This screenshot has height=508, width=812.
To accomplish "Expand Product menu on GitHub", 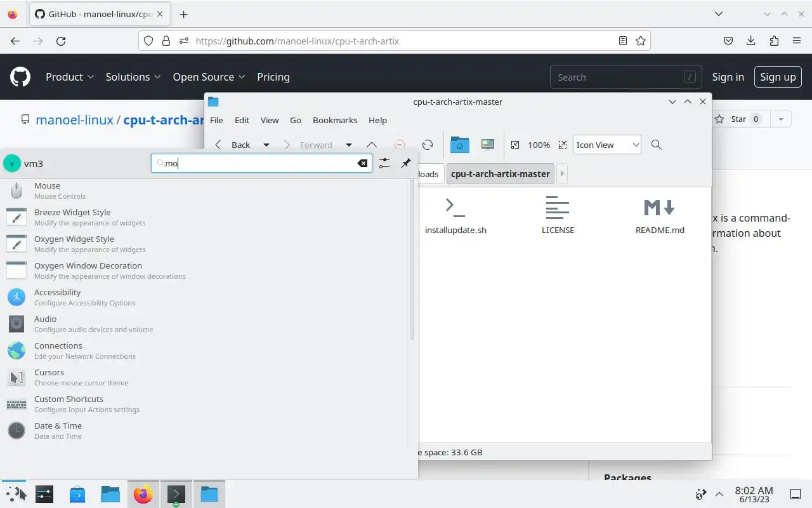I will coord(70,77).
